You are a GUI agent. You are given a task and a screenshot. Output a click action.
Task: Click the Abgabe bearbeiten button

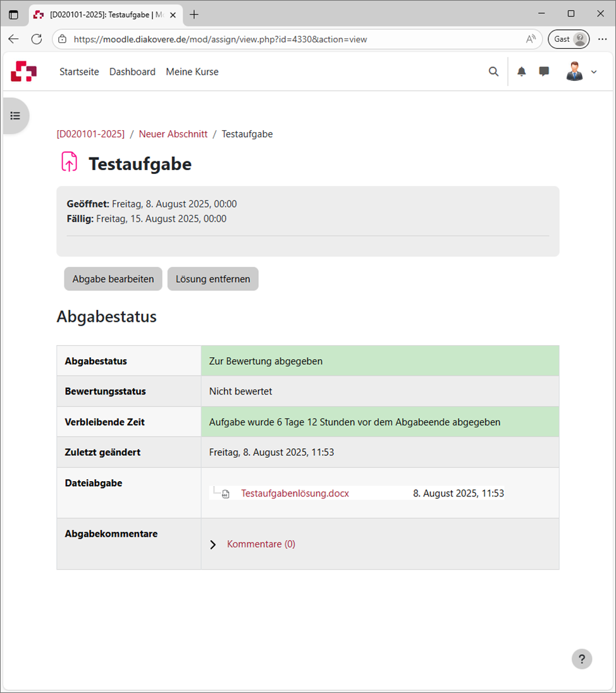click(x=113, y=279)
